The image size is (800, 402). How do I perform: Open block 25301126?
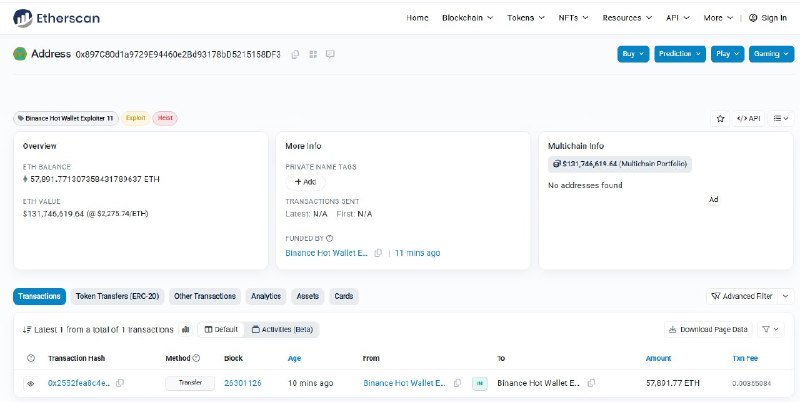click(x=243, y=383)
